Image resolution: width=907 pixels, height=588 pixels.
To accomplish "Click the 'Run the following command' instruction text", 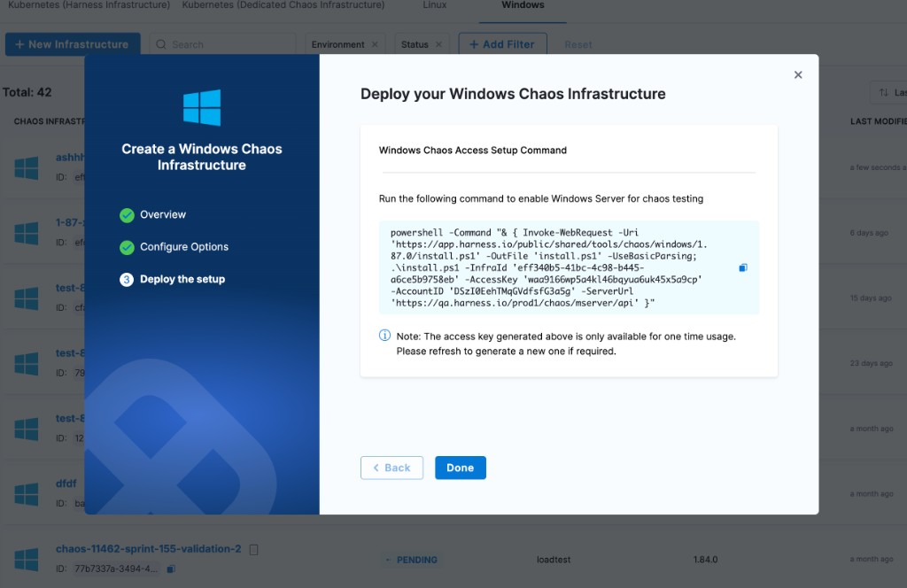I will [x=541, y=198].
